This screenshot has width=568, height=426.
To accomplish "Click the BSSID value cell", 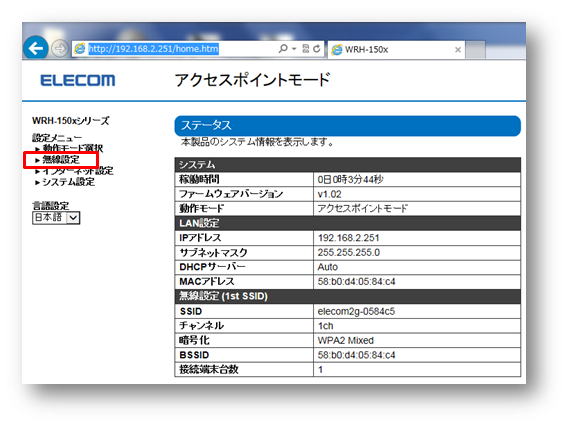I will coord(417,355).
